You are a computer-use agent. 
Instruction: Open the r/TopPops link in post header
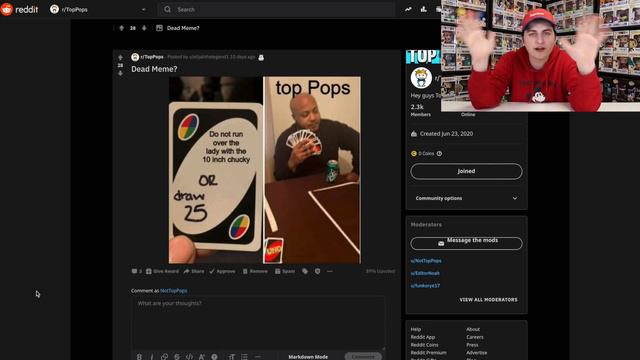tap(152, 57)
